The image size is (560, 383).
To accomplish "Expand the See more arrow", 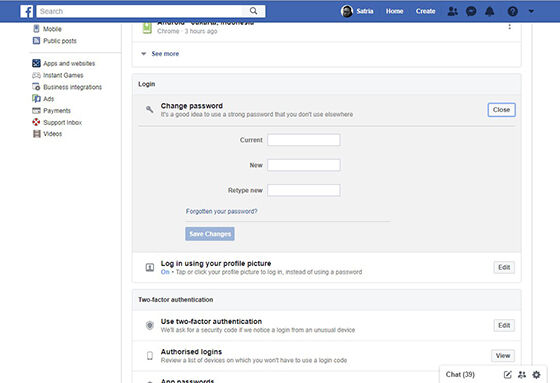I will click(144, 54).
